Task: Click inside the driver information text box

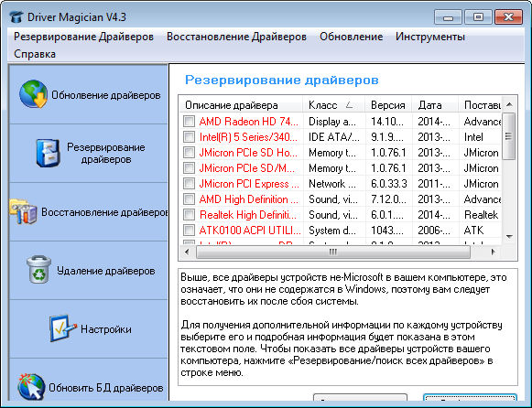Action: tap(348, 327)
